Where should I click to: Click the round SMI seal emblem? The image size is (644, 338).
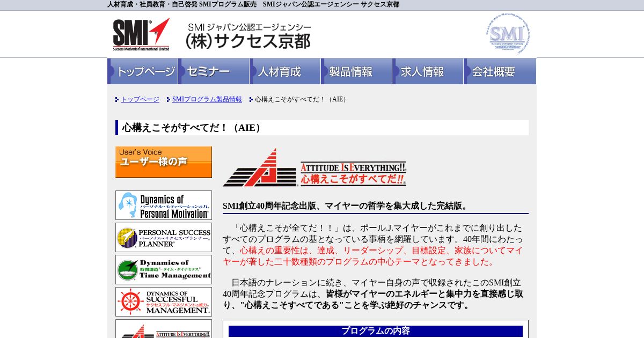(508, 34)
